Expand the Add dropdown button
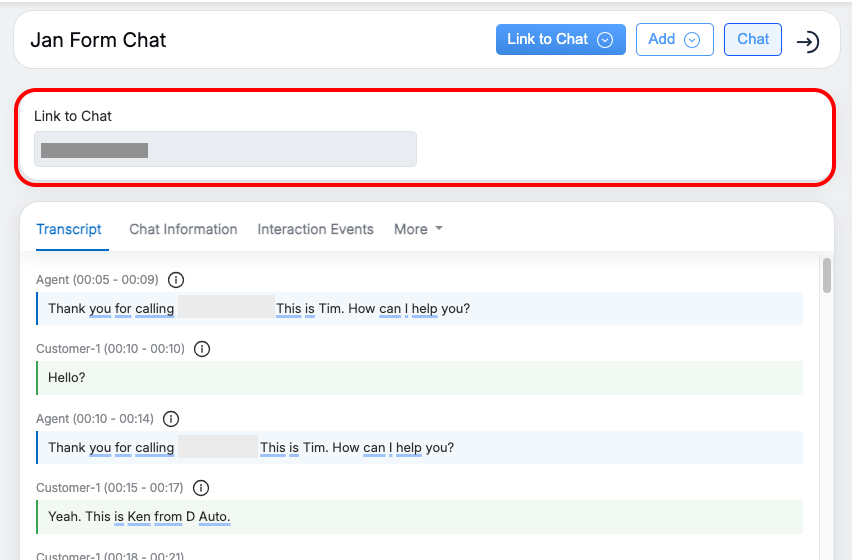The width and height of the screenshot is (852, 560). pyautogui.click(x=674, y=40)
